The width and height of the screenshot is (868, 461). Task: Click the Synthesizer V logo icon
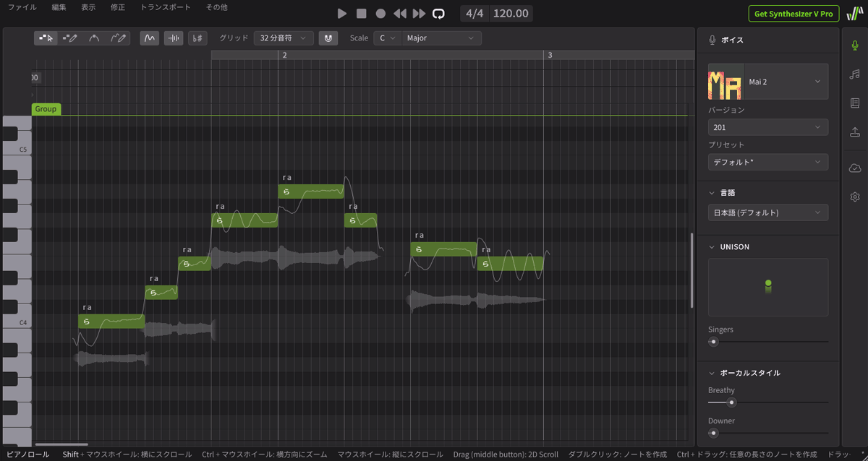854,14
